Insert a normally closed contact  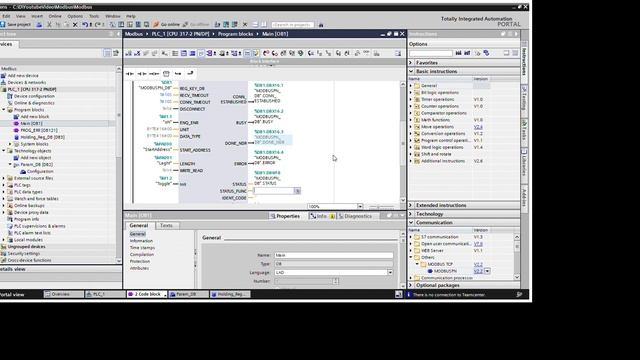click(x=142, y=73)
